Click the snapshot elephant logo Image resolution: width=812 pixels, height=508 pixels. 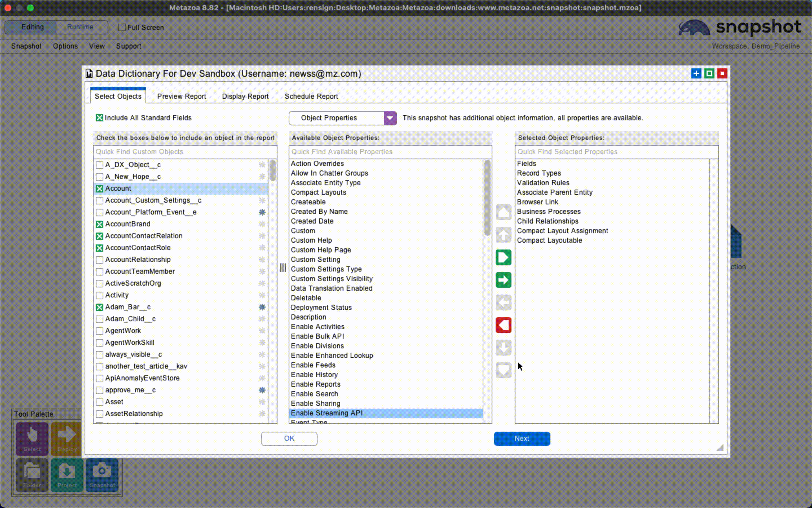point(694,28)
